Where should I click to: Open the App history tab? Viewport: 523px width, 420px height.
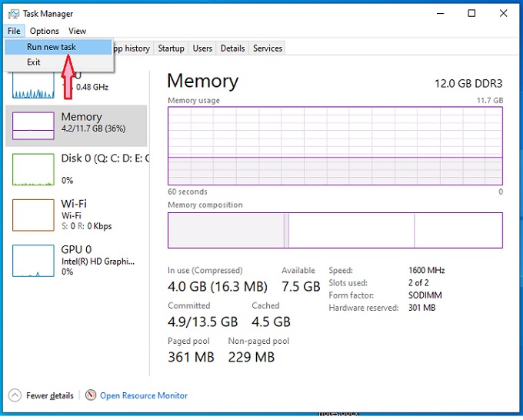[x=132, y=48]
